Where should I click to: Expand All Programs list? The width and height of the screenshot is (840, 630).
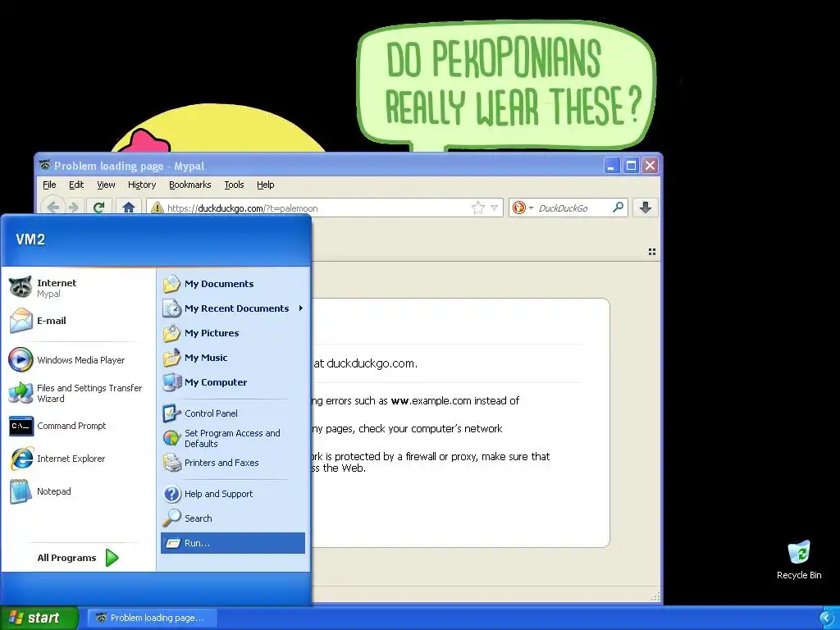click(x=78, y=558)
